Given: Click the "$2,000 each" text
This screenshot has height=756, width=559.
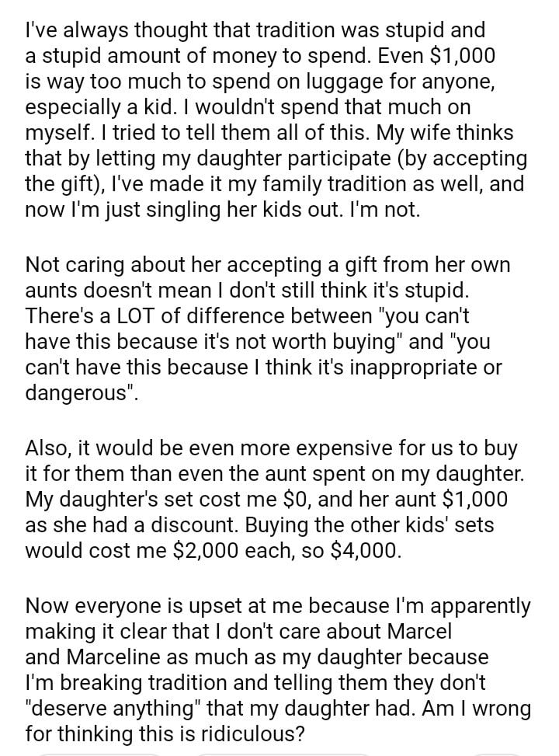Looking at the screenshot, I should (221, 551).
